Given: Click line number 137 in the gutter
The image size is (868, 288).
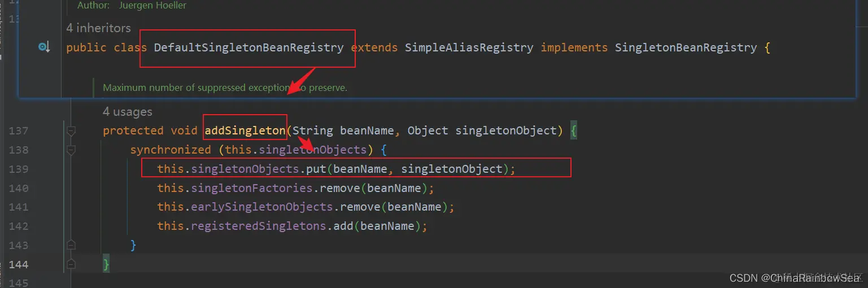Looking at the screenshot, I should point(19,131).
